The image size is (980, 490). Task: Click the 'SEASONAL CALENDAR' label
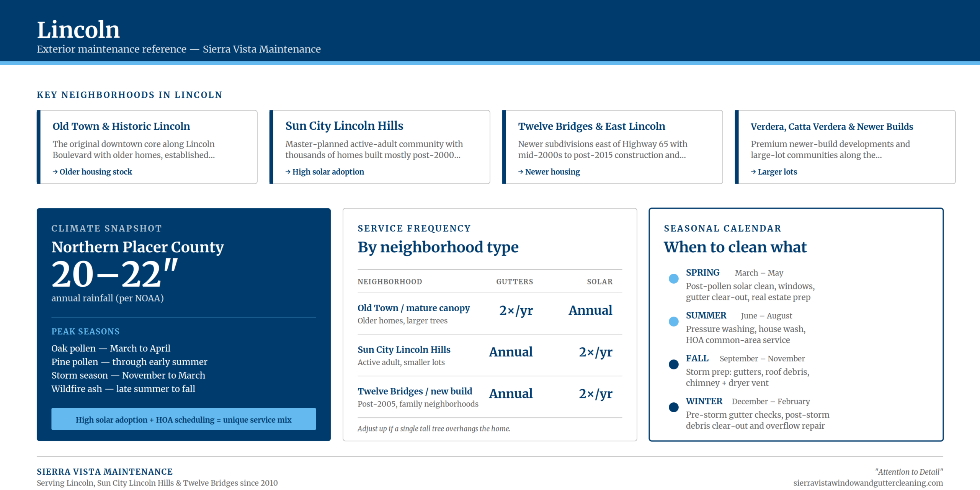tap(723, 229)
